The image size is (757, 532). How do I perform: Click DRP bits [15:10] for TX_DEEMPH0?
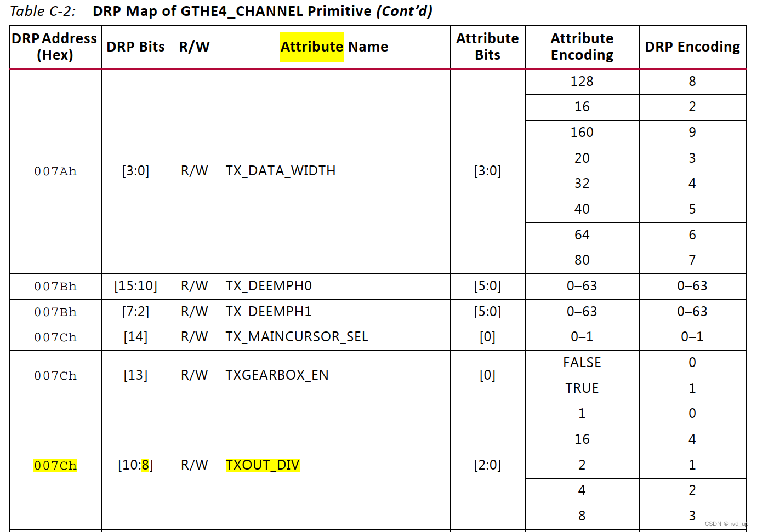tap(135, 286)
